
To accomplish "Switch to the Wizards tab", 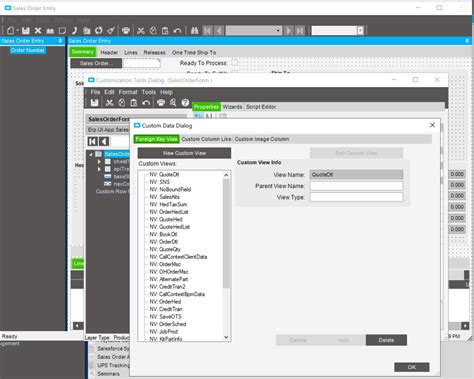I will tap(232, 107).
